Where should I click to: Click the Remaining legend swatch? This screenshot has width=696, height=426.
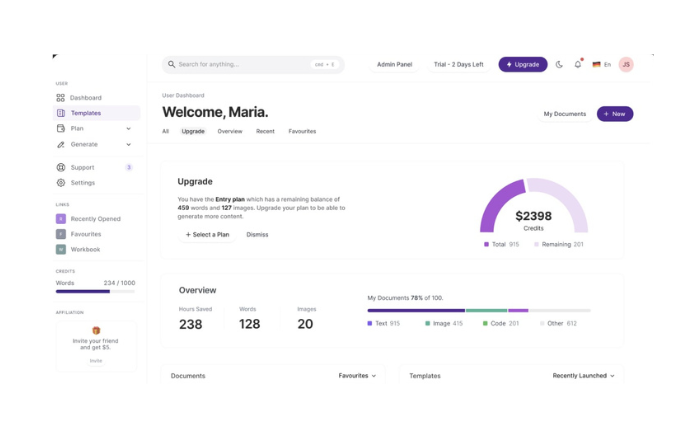point(536,244)
